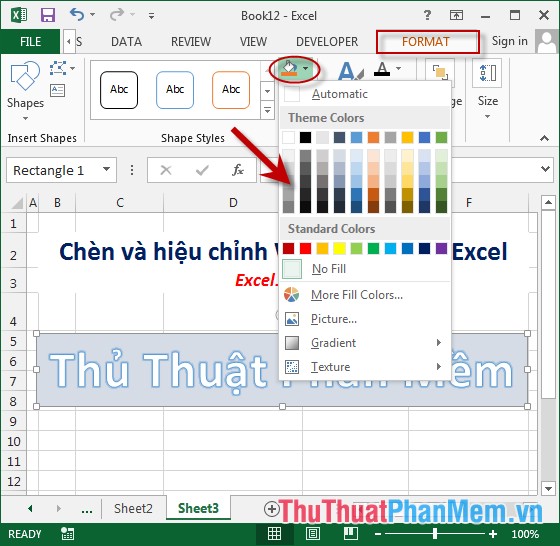Click the Arrange icon

pyautogui.click(x=440, y=72)
